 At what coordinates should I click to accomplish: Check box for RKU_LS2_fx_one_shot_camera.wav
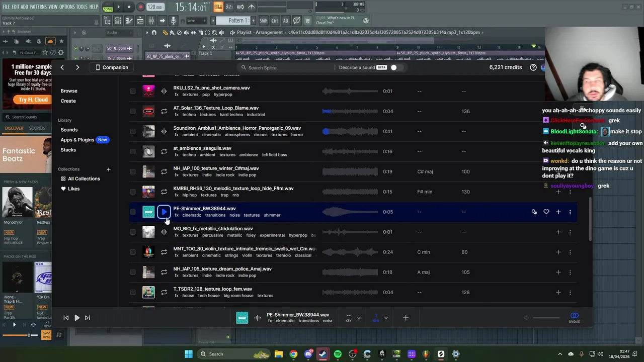(x=133, y=91)
